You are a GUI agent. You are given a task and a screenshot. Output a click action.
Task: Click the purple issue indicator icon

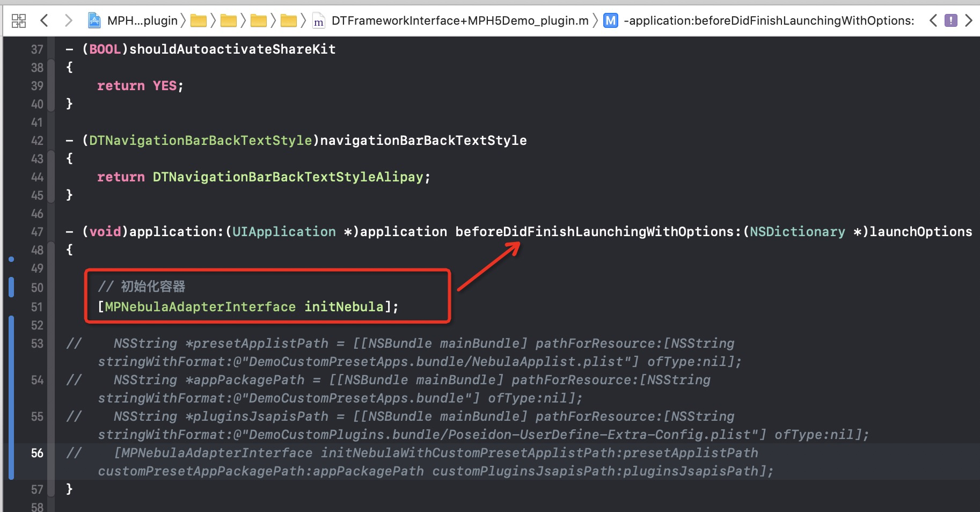(x=951, y=21)
